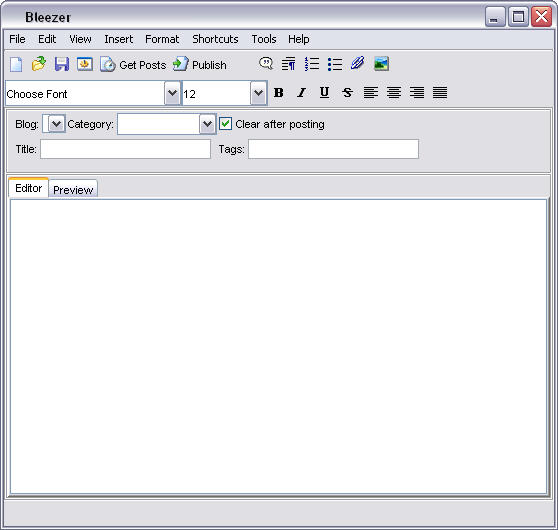Uncheck Clear after posting checkbox
The width and height of the screenshot is (558, 530).
(225, 124)
